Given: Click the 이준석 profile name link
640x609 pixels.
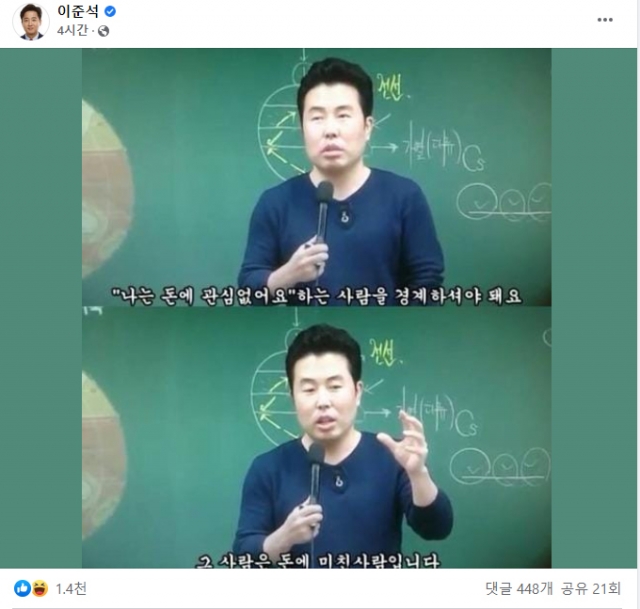Looking at the screenshot, I should 78,11.
